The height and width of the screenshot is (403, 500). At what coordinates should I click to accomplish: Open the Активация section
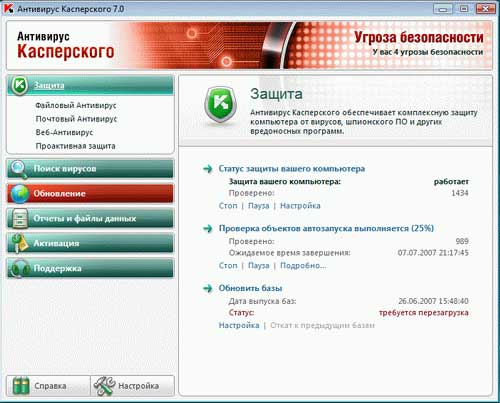click(x=90, y=243)
